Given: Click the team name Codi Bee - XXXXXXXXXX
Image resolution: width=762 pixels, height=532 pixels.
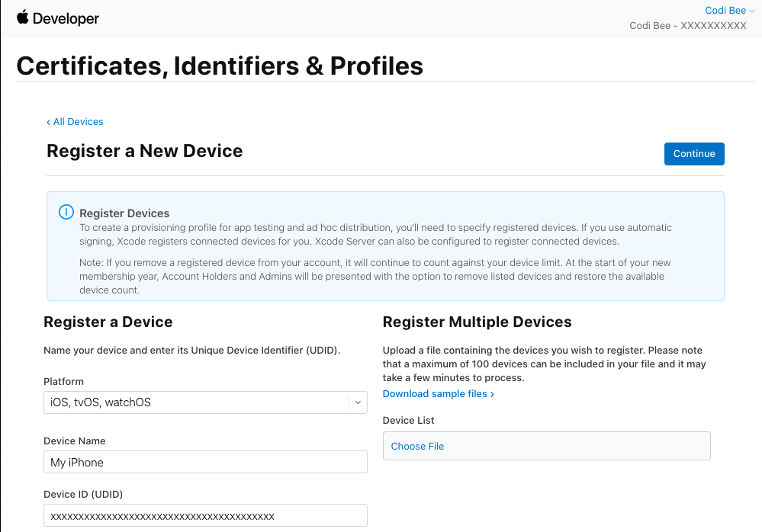Looking at the screenshot, I should [687, 26].
